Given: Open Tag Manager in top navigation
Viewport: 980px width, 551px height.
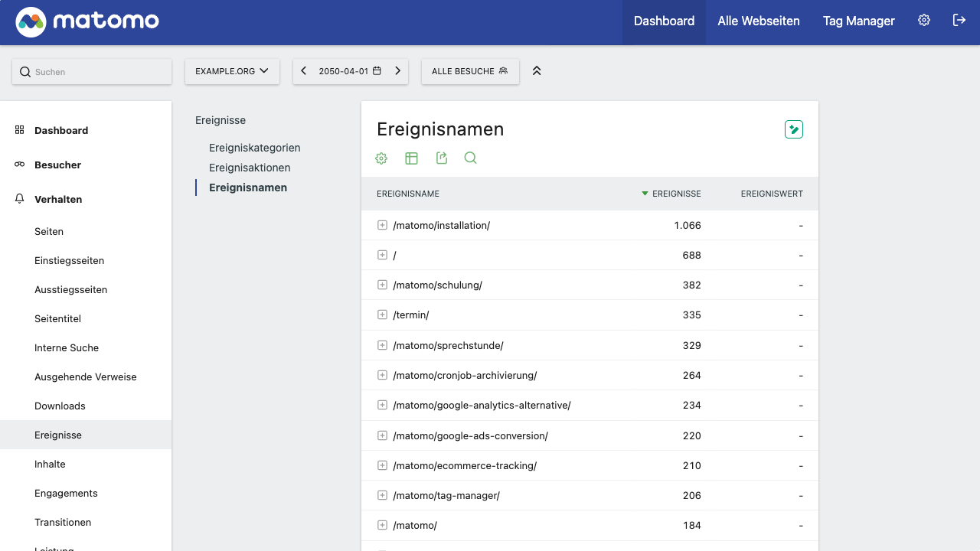Looking at the screenshot, I should click(x=859, y=21).
